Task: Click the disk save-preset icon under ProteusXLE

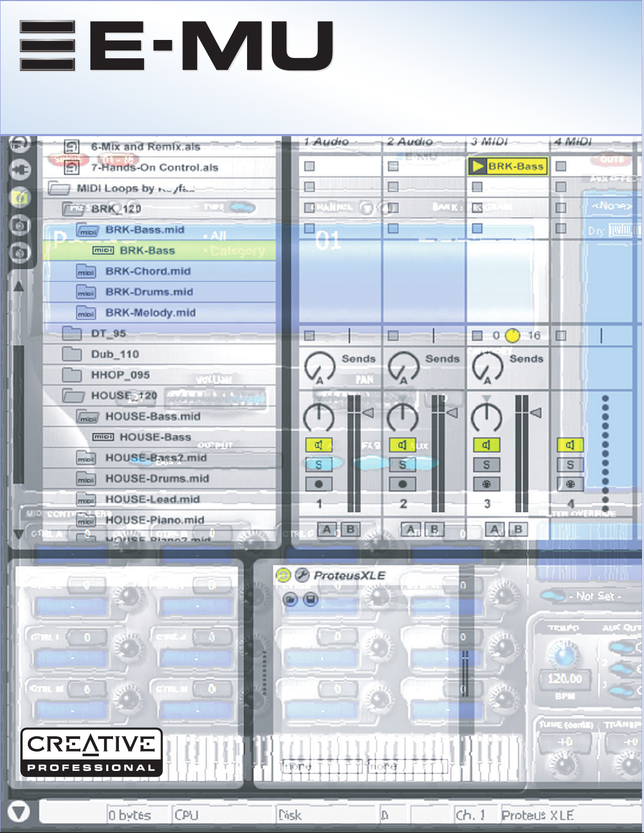Action: click(x=310, y=599)
